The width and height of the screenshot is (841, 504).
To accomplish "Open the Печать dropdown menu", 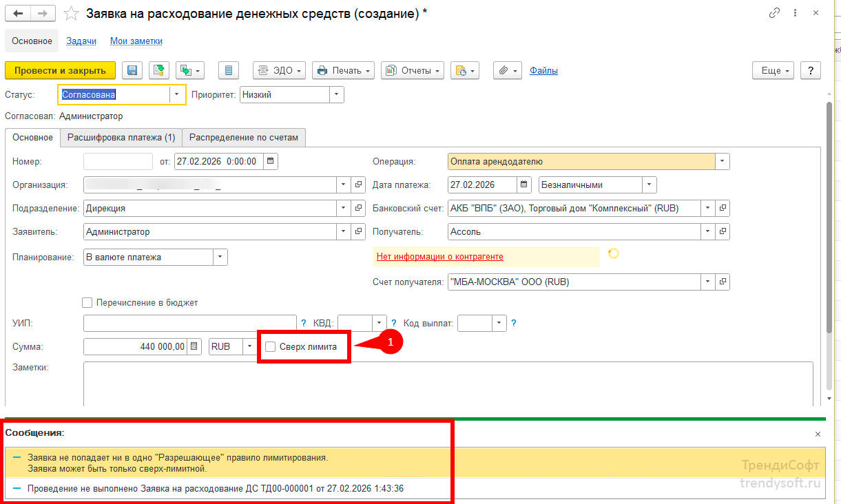I will [x=343, y=70].
